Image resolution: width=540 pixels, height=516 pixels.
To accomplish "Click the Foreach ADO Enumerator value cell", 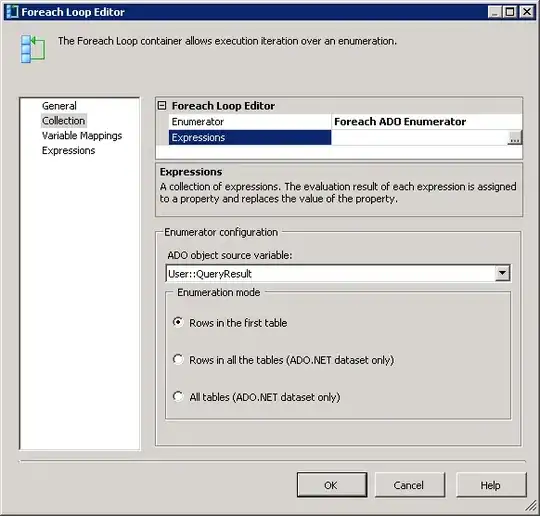I will click(x=426, y=122).
